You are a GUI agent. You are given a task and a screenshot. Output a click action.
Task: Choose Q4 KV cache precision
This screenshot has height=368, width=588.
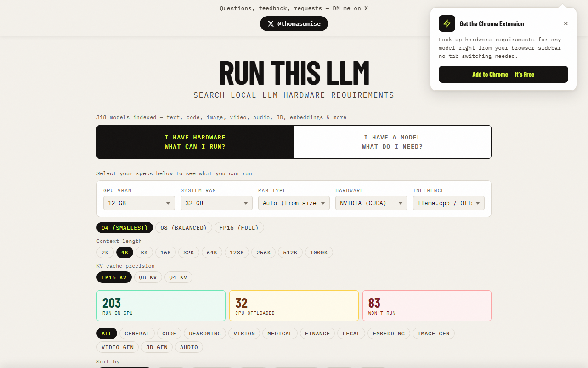point(178,277)
